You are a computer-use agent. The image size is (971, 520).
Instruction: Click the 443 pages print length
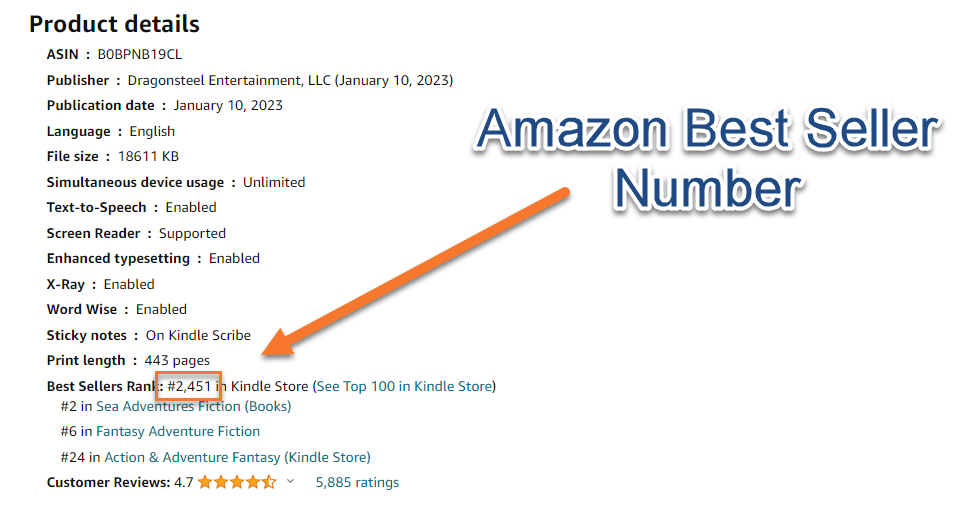[177, 360]
